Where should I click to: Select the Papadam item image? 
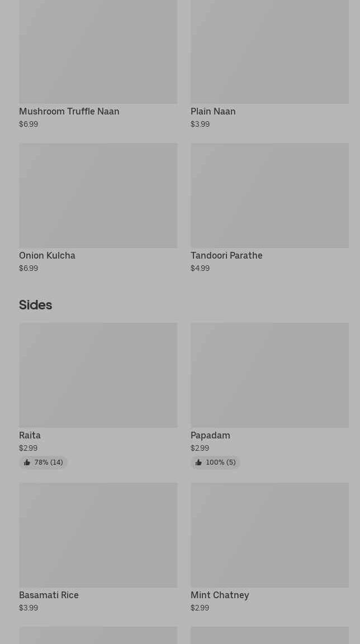(x=269, y=375)
